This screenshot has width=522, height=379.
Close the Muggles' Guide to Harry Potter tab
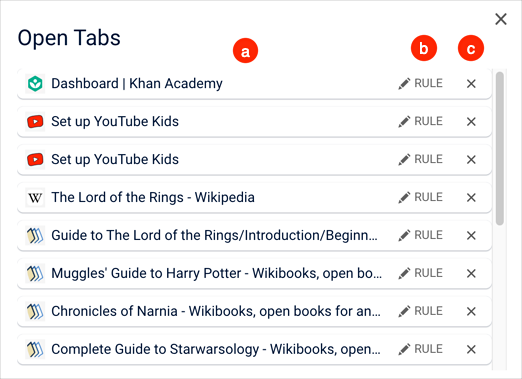tap(471, 274)
